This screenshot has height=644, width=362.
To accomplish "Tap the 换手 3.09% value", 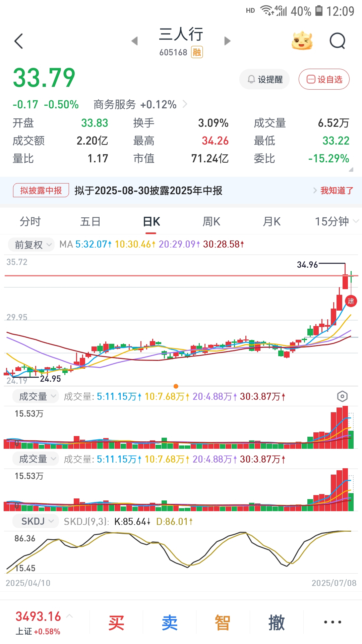I will coord(213,123).
